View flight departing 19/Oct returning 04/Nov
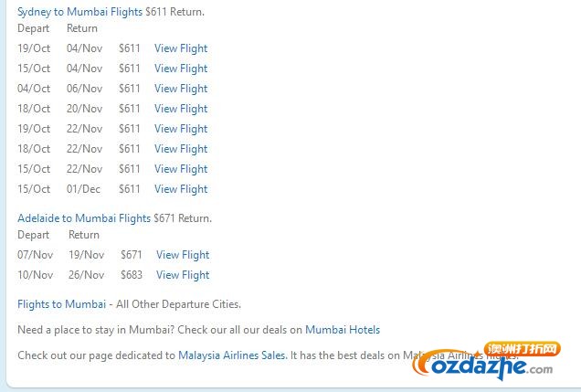The height and width of the screenshot is (392, 581). [181, 48]
